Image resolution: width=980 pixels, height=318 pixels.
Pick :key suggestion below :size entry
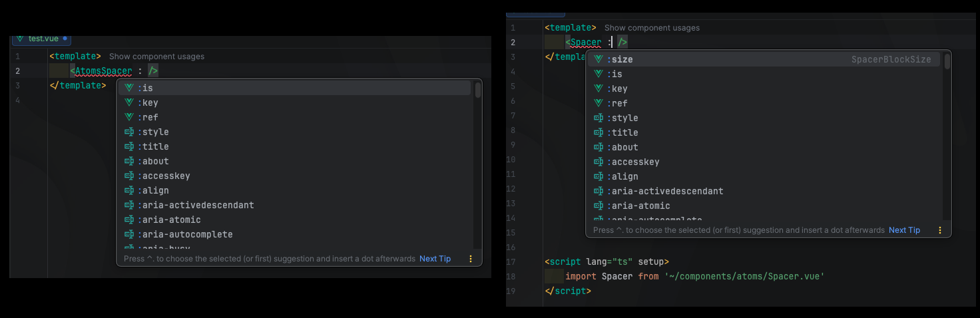(x=619, y=88)
